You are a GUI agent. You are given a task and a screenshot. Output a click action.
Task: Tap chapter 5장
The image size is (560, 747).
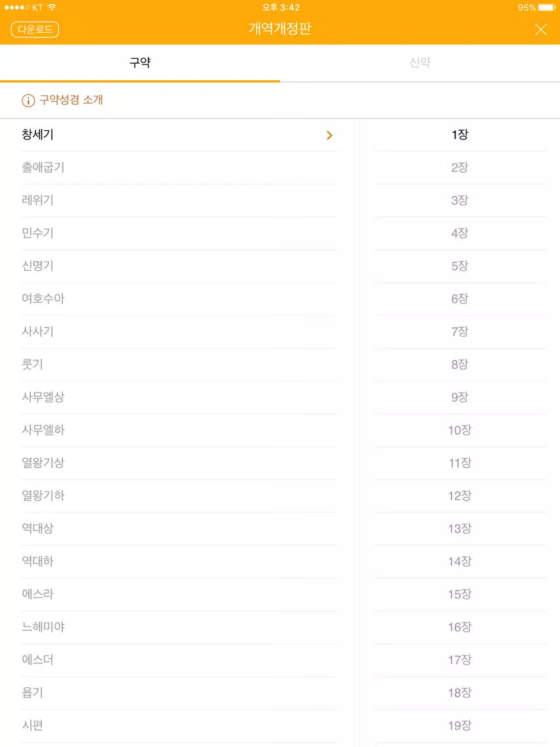(460, 266)
